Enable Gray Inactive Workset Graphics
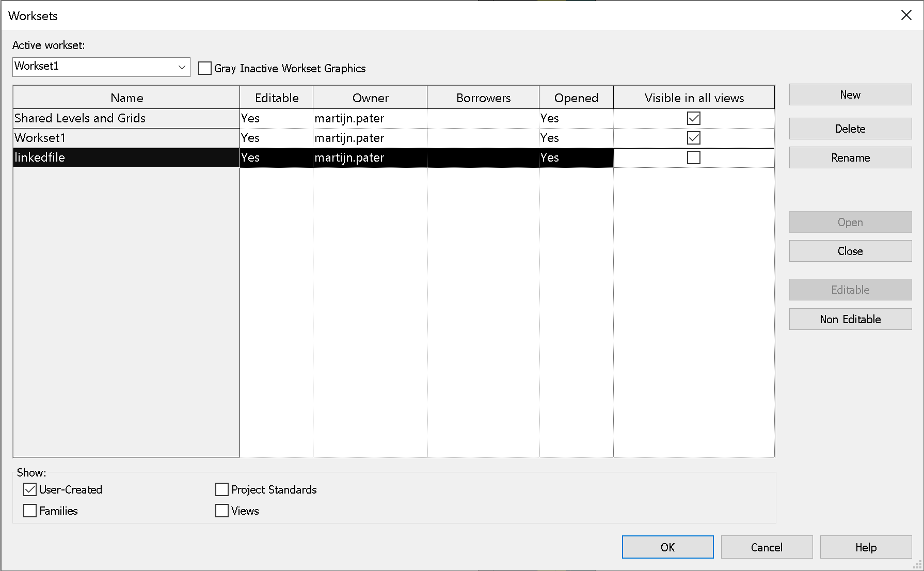This screenshot has height=571, width=924. click(205, 68)
